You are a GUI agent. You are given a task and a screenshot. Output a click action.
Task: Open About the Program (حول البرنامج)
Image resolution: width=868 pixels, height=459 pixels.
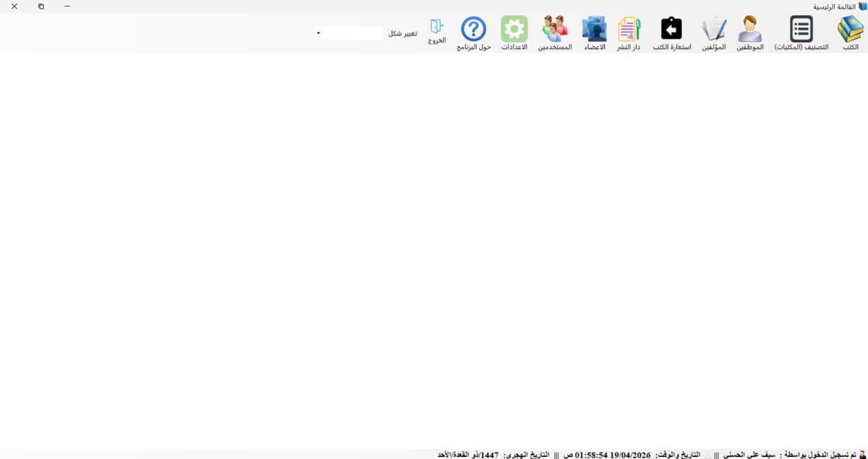(x=474, y=33)
